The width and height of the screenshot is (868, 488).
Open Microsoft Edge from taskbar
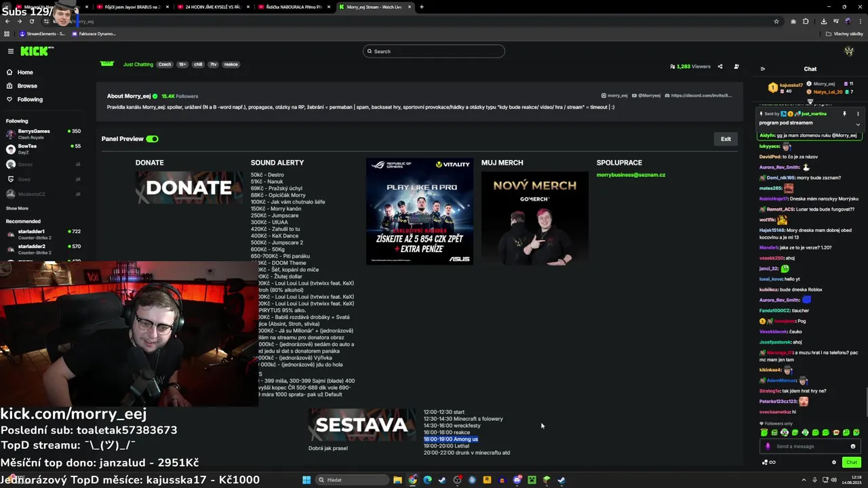point(427,480)
